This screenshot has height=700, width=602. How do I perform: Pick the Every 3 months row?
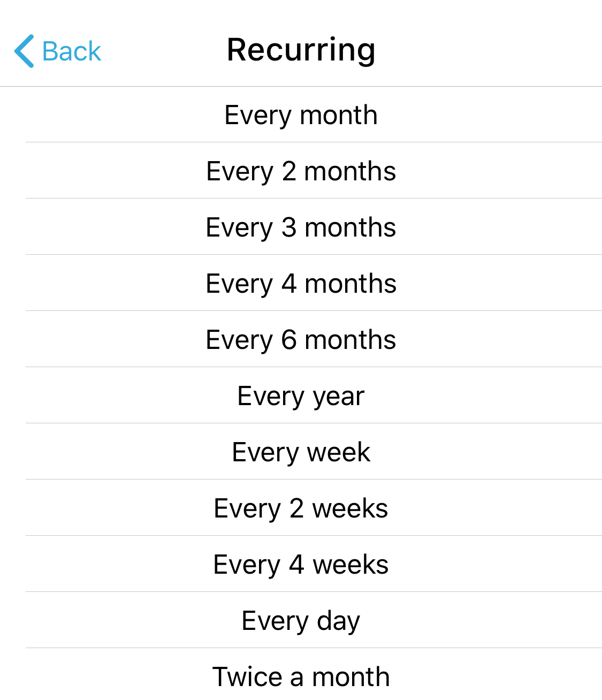point(301,227)
